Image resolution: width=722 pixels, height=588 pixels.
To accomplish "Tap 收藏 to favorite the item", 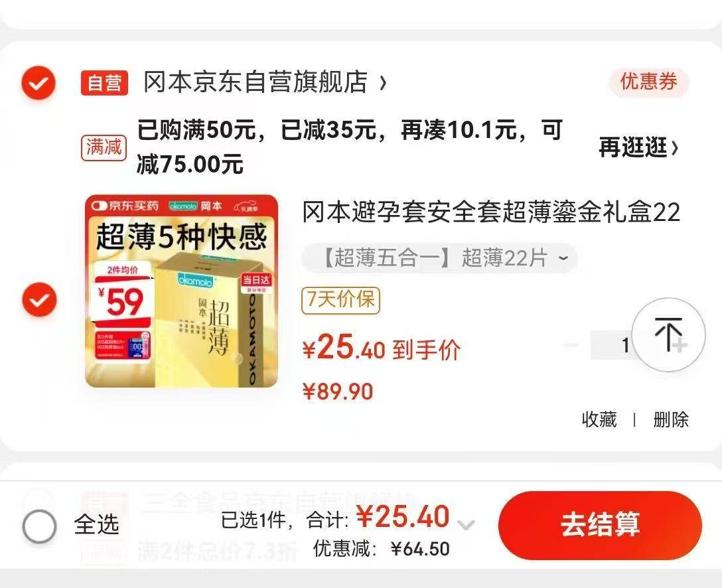I will [x=599, y=419].
